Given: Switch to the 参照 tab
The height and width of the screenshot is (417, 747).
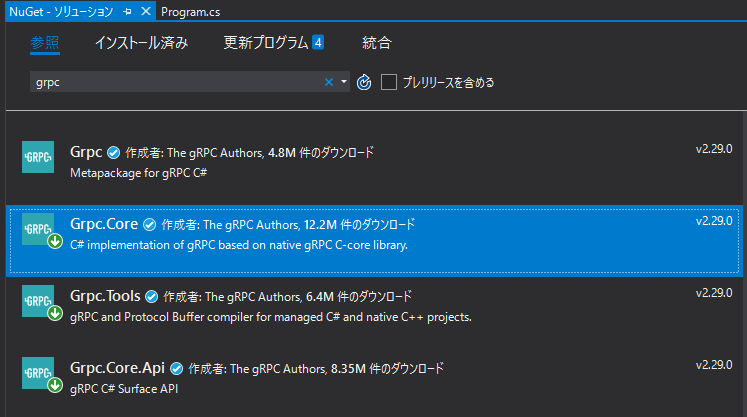Looking at the screenshot, I should (45, 43).
